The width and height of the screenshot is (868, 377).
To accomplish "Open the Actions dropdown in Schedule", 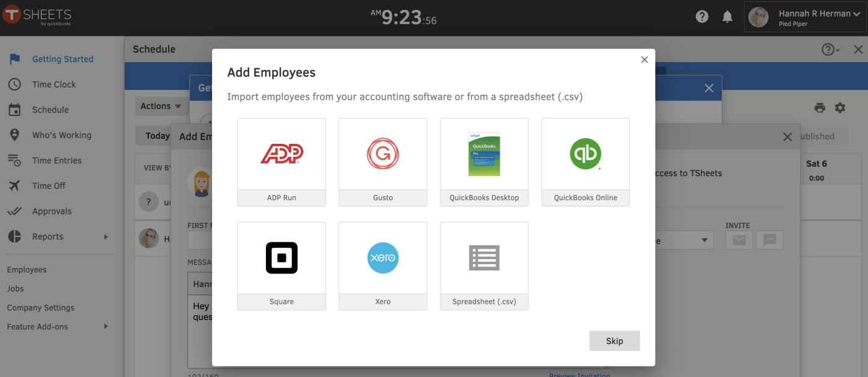I will coord(161,106).
